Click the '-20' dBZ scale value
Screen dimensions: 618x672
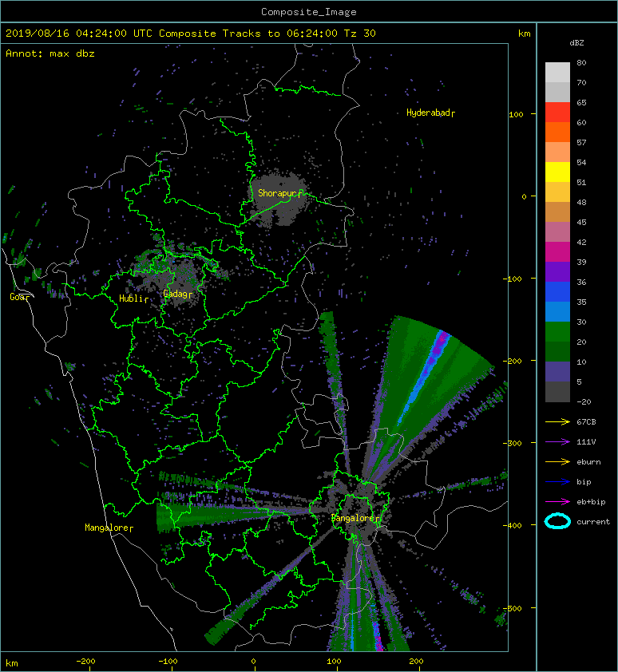(x=584, y=401)
